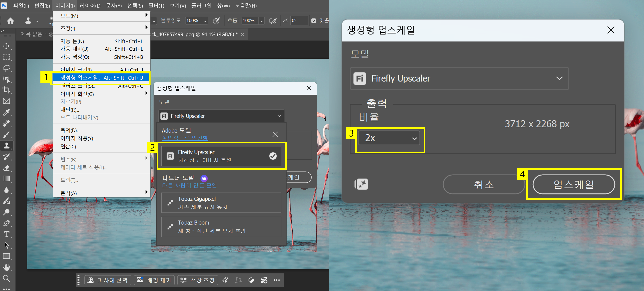This screenshot has width=644, height=291.
Task: Open the Filter menu in menu bar
Action: (x=156, y=6)
